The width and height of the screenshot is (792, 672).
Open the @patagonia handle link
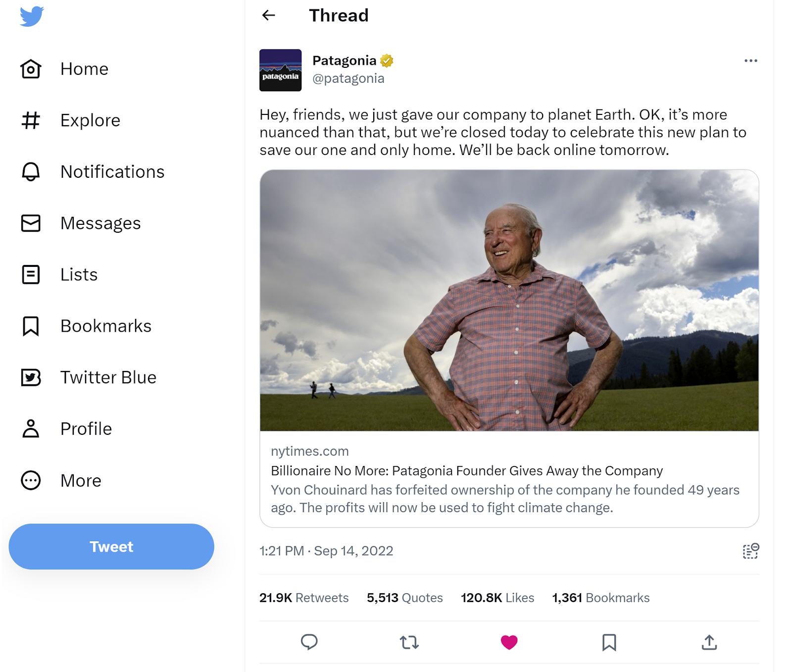click(x=348, y=78)
